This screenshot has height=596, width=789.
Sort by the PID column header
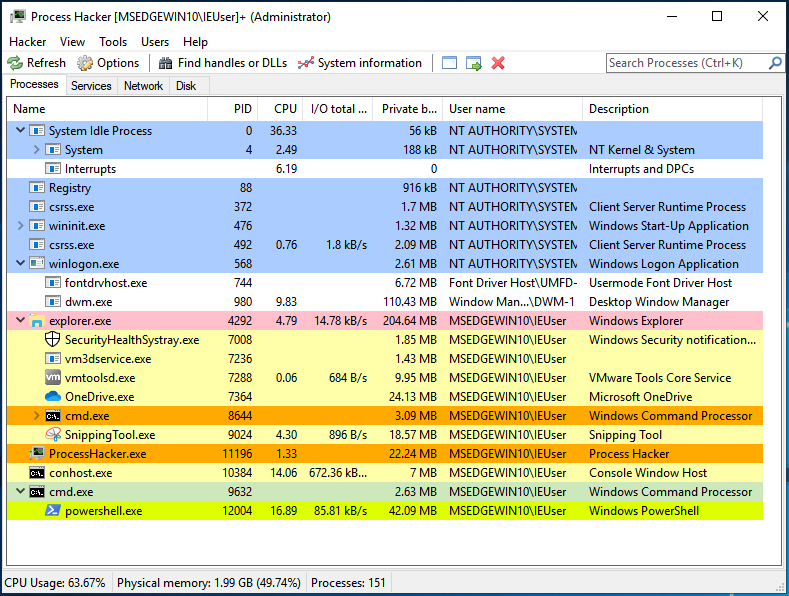point(232,109)
